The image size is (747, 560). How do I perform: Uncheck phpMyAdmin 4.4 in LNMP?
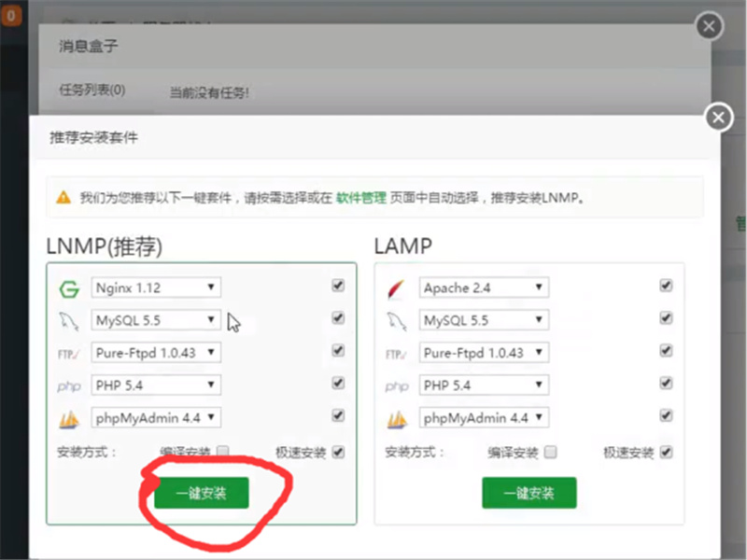[x=338, y=415]
